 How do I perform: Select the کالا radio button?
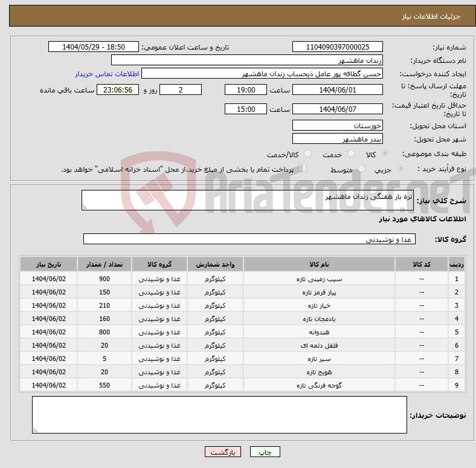coord(385,154)
